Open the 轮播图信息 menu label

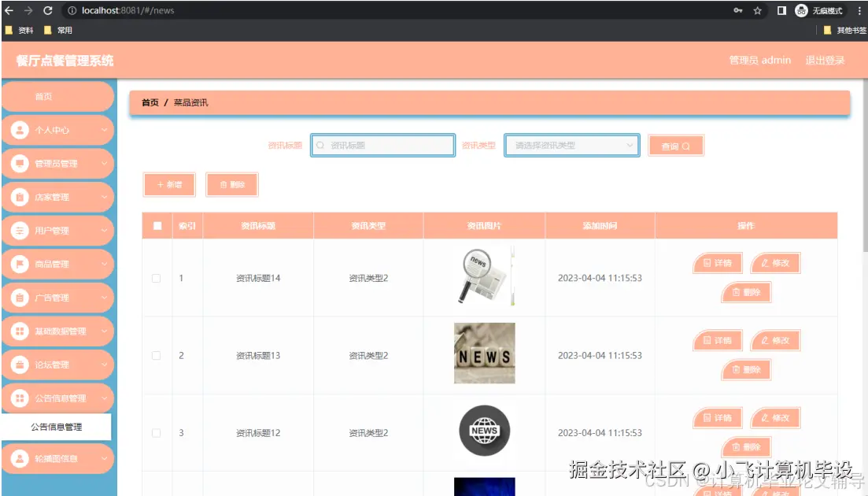pos(56,458)
